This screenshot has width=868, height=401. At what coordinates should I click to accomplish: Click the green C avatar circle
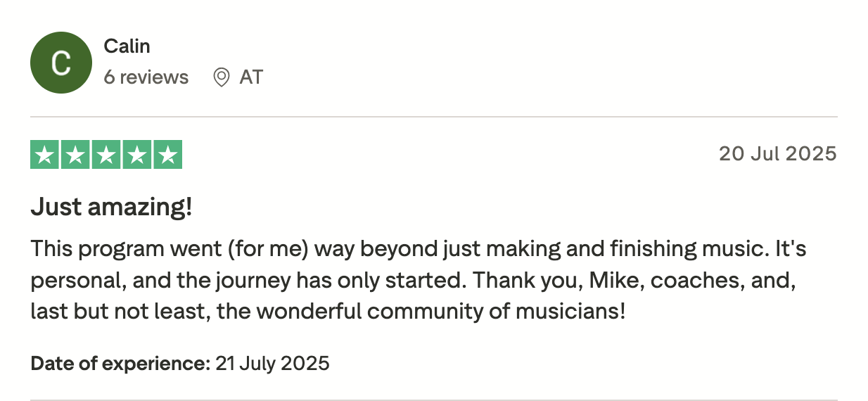coord(61,63)
